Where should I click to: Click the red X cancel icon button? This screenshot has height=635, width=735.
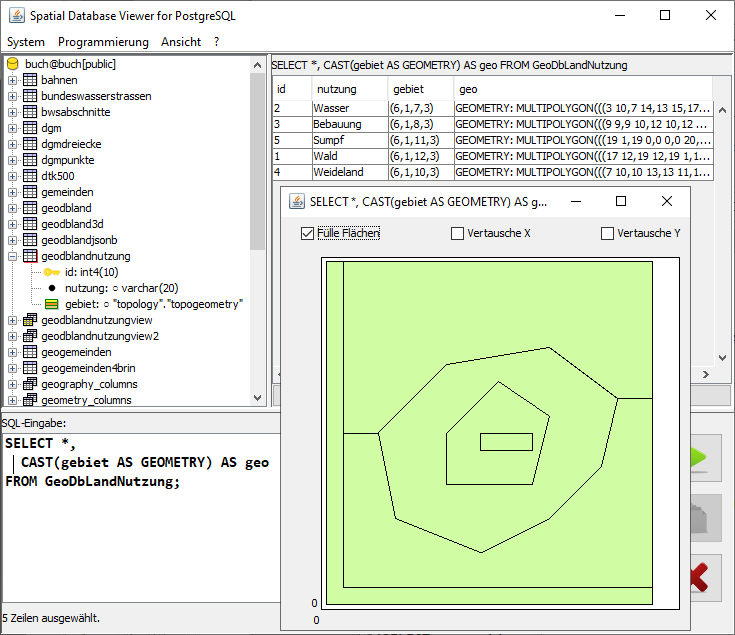point(705,578)
